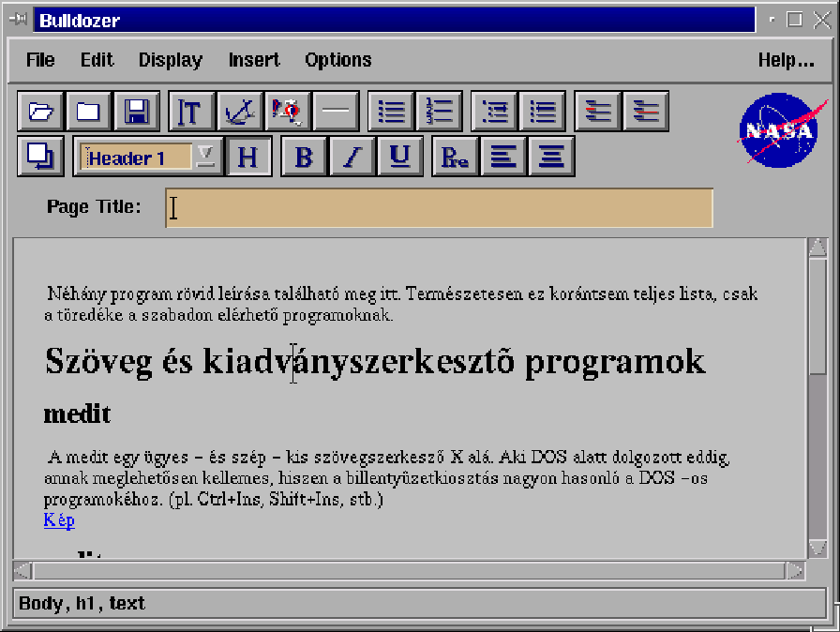Toggle the header 'H' button
Screen dimensions: 840x632
[249, 157]
